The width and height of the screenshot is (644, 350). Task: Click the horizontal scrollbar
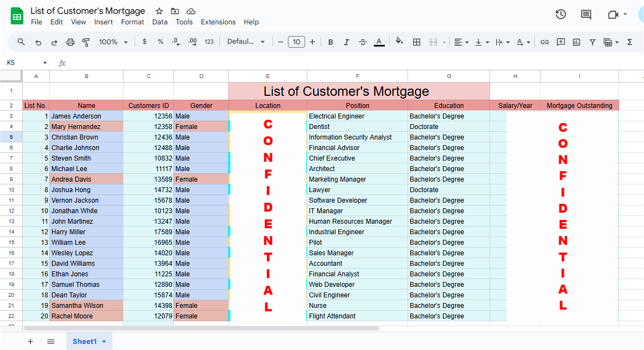tap(201, 328)
